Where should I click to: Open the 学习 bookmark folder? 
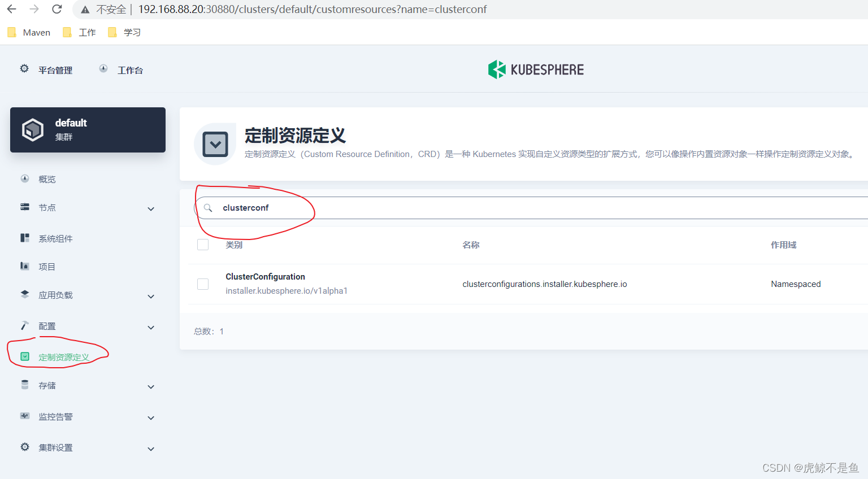pyautogui.click(x=124, y=32)
